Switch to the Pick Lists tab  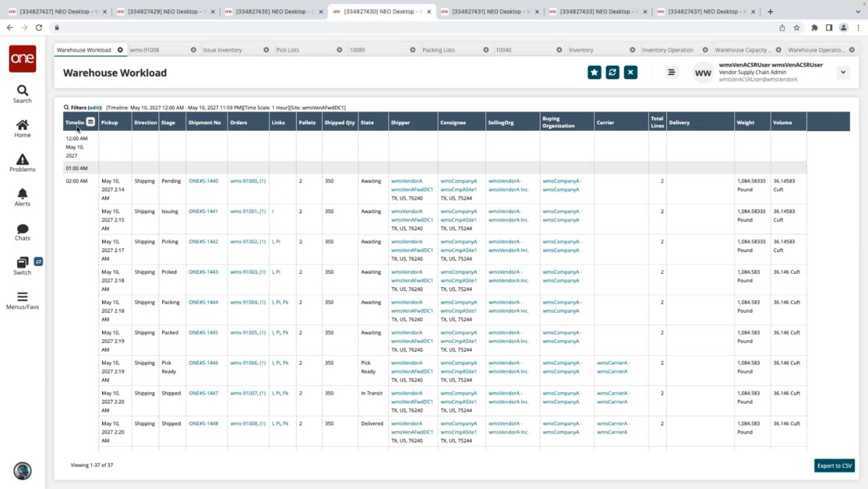click(x=288, y=50)
